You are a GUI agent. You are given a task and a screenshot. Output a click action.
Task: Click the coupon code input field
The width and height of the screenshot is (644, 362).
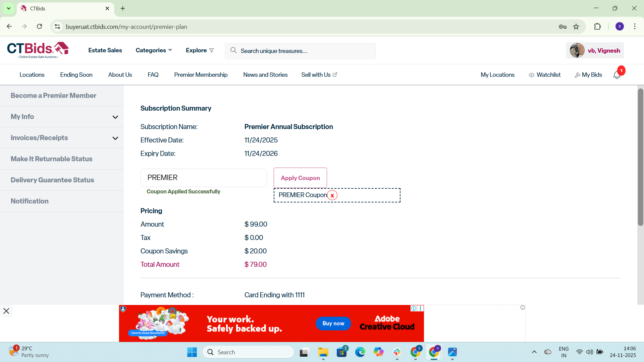pyautogui.click(x=204, y=178)
